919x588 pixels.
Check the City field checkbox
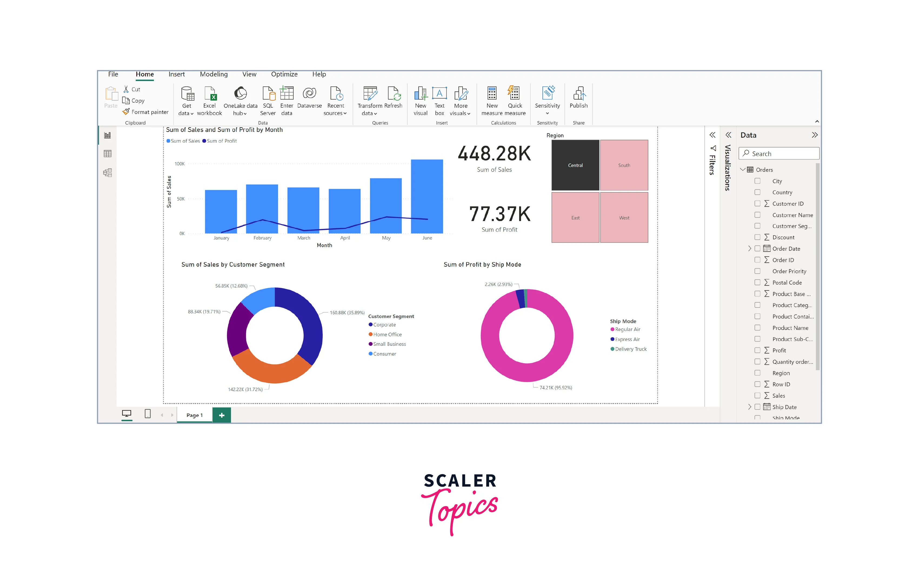(x=757, y=181)
